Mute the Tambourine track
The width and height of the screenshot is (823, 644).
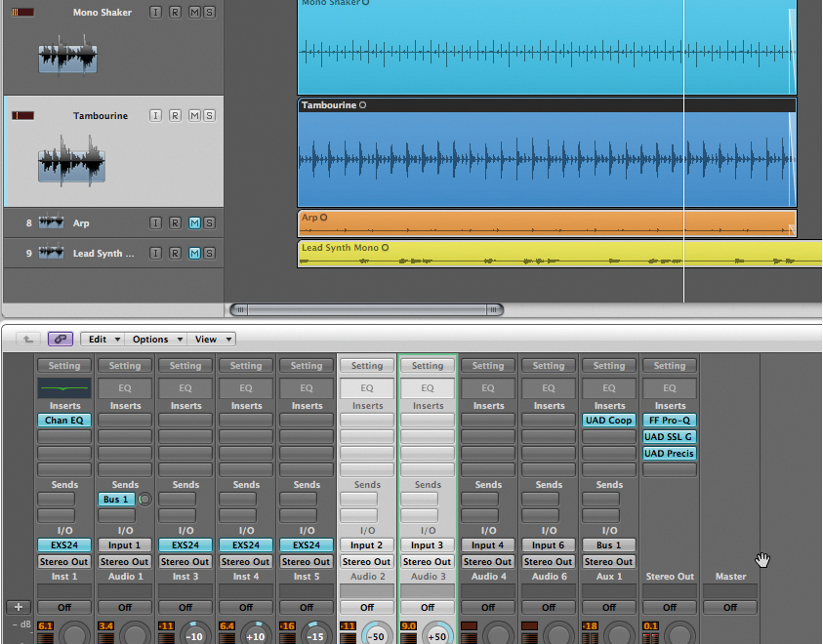coord(194,115)
